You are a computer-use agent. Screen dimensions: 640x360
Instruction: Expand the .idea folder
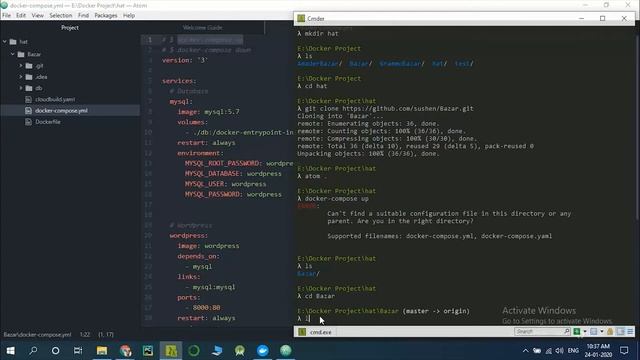pyautogui.click(x=21, y=77)
